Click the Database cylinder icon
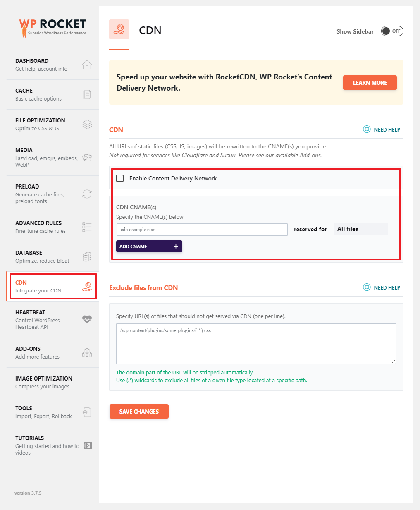The image size is (420, 510). pos(87,257)
